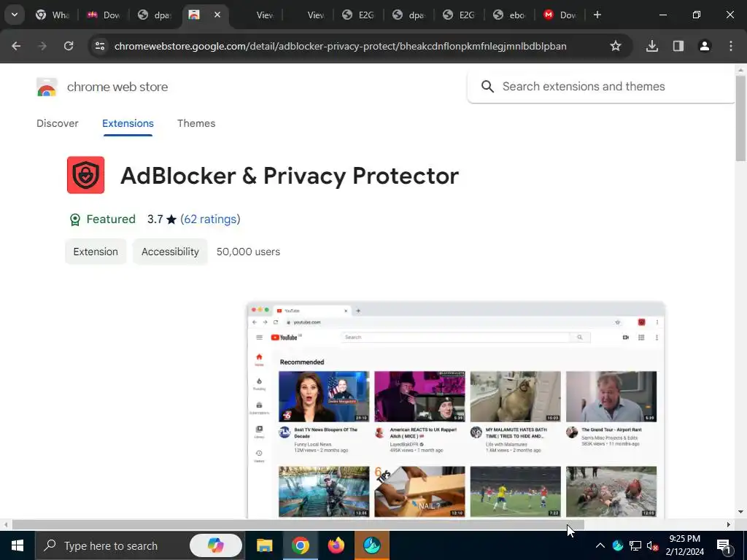
Task: Open the Themes section
Action: pos(196,123)
